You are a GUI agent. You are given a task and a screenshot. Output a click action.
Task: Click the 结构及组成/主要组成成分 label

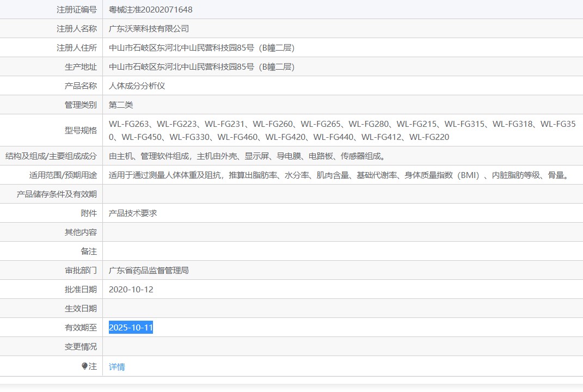51,156
